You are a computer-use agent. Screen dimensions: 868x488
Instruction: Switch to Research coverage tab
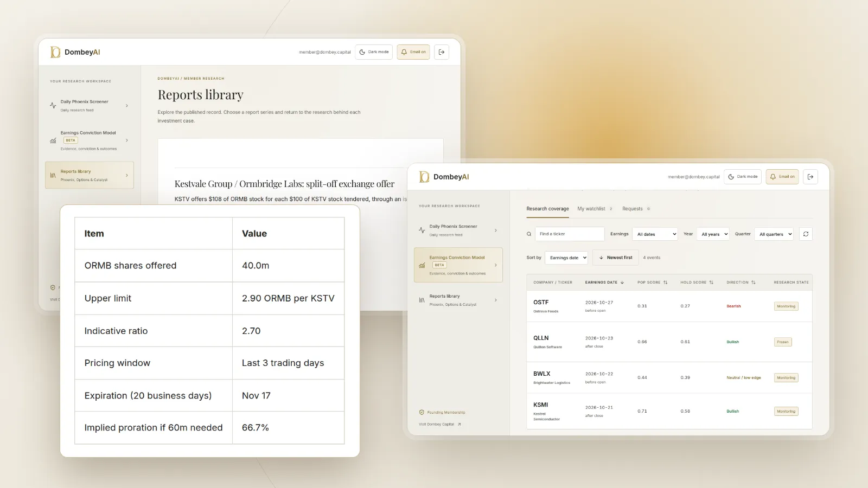[x=547, y=209]
